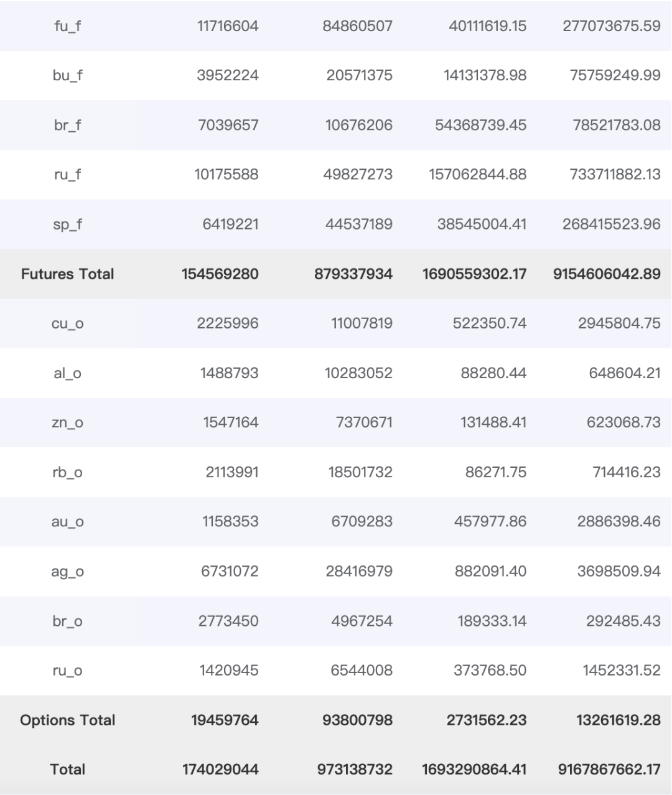Image resolution: width=672 pixels, height=795 pixels.
Task: Select the ru_f product cell
Action: 67,175
